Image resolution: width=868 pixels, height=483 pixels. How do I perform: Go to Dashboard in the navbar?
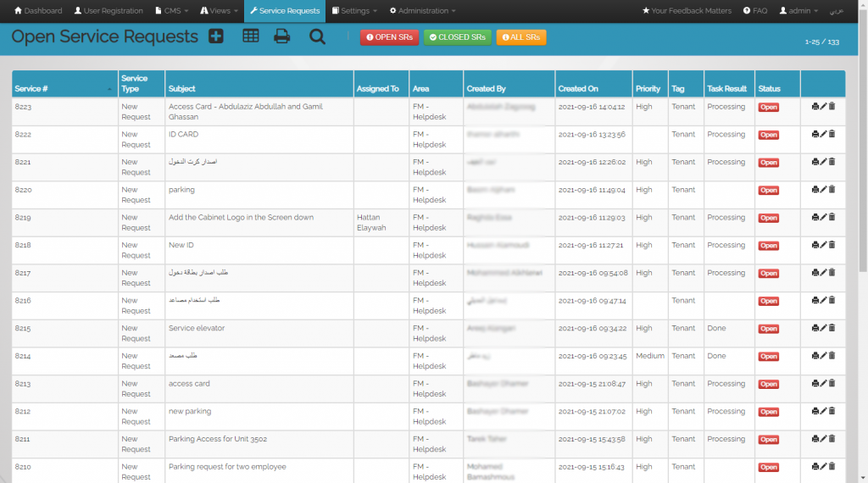tap(38, 11)
